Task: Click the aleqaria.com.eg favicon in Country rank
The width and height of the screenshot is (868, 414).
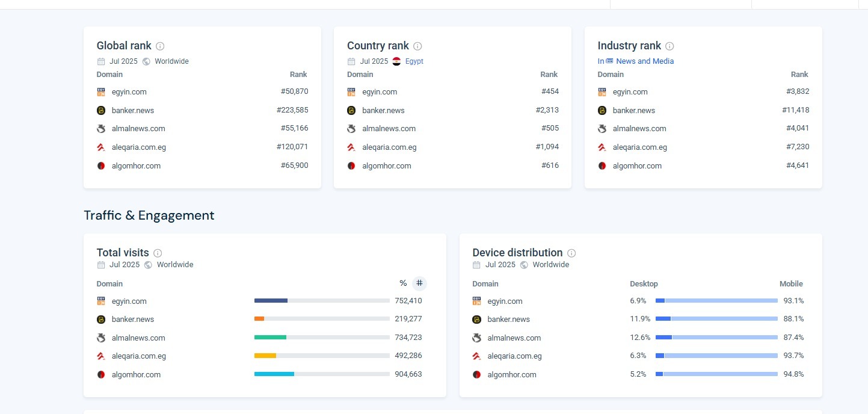Action: 351,147
